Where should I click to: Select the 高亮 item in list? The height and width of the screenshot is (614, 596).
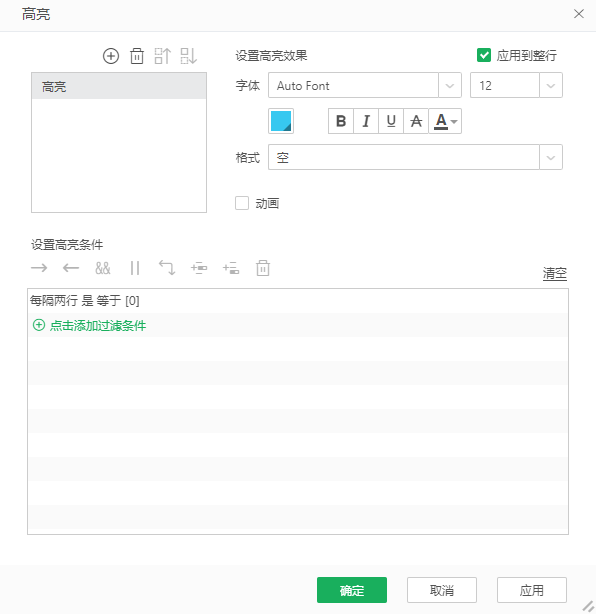click(119, 86)
